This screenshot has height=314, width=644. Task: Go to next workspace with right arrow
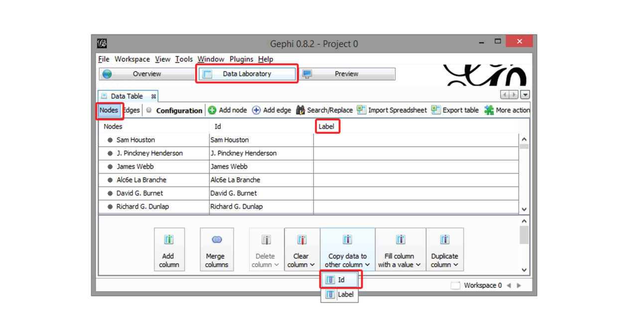[x=519, y=286]
